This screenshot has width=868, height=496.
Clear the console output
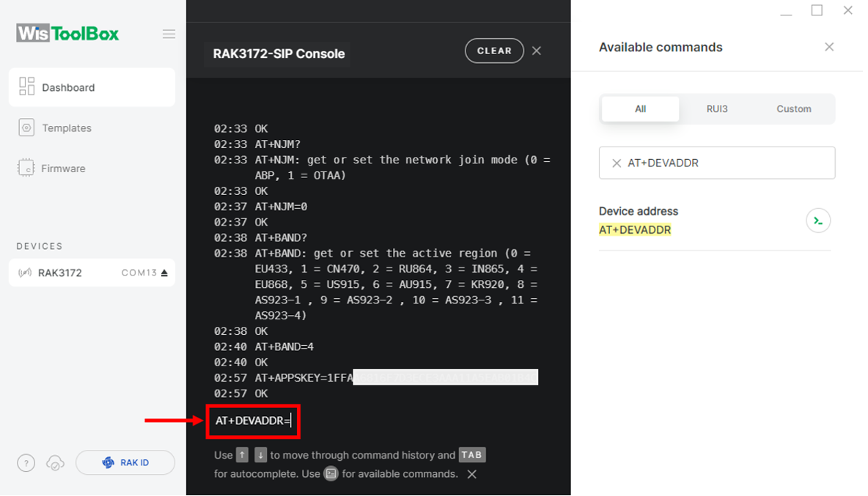[x=494, y=51]
